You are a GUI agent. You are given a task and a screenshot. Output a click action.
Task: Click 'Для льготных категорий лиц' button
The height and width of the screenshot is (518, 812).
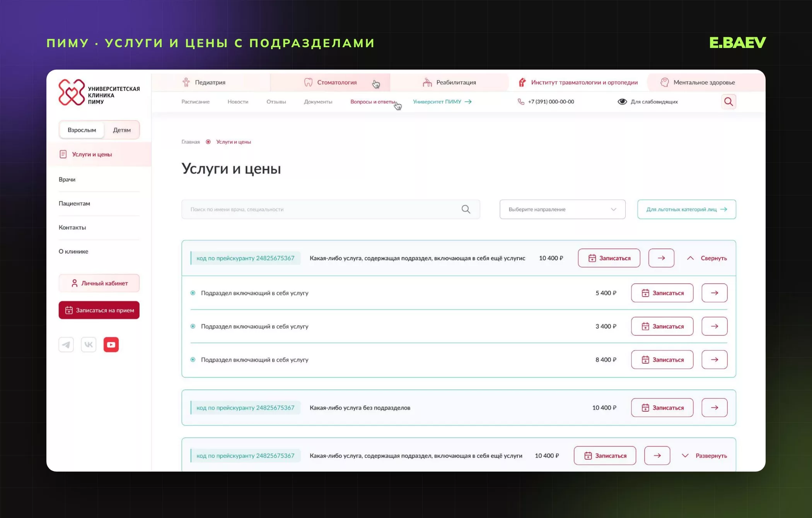coord(687,209)
